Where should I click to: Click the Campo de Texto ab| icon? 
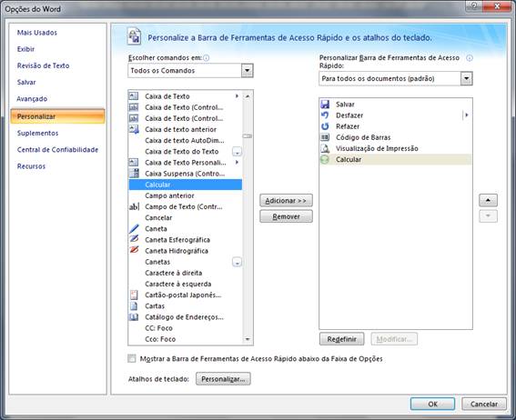(x=134, y=206)
